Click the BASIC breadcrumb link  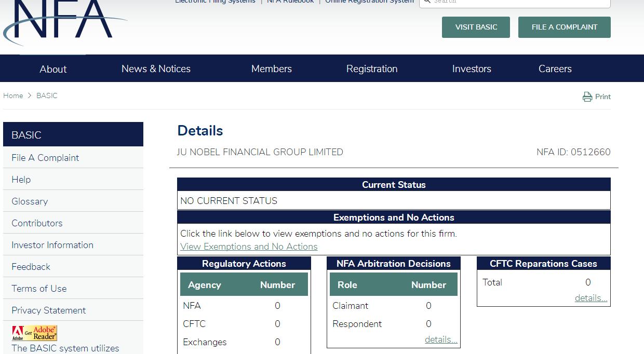(x=47, y=96)
